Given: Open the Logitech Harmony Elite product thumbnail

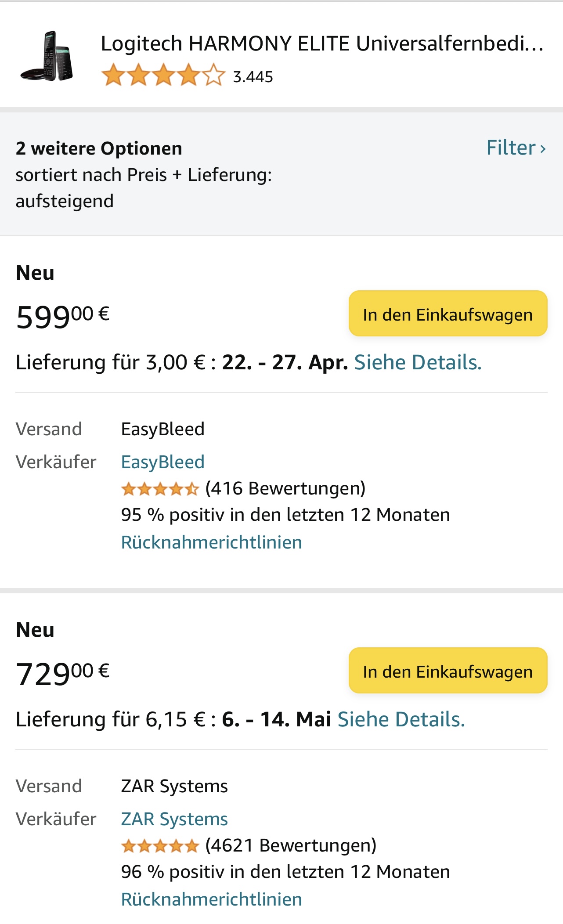Looking at the screenshot, I should pos(47,56).
